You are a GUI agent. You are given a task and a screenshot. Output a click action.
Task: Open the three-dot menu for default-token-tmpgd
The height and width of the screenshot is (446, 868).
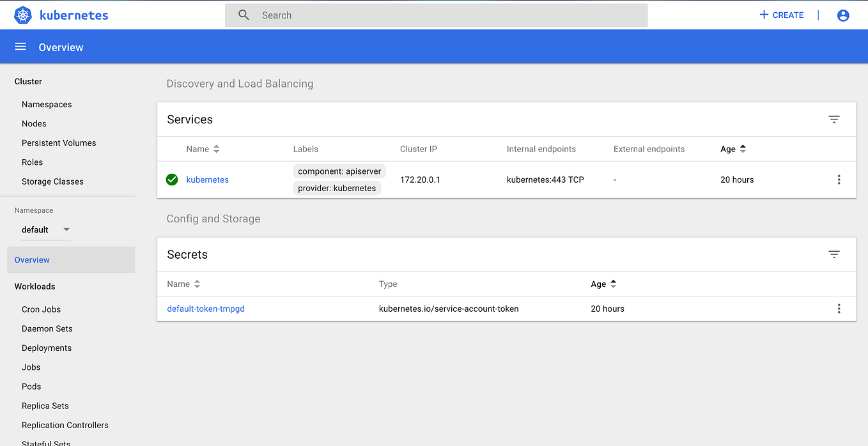(839, 309)
